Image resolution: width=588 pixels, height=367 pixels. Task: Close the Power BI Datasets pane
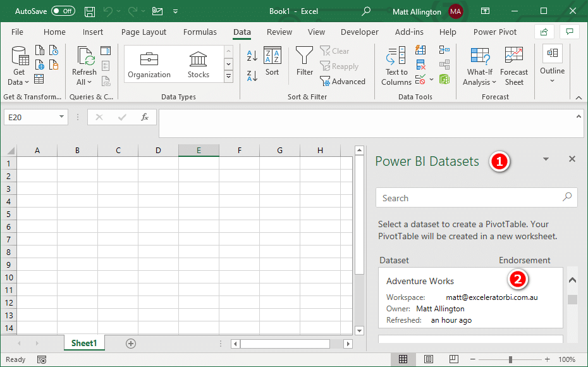[572, 159]
